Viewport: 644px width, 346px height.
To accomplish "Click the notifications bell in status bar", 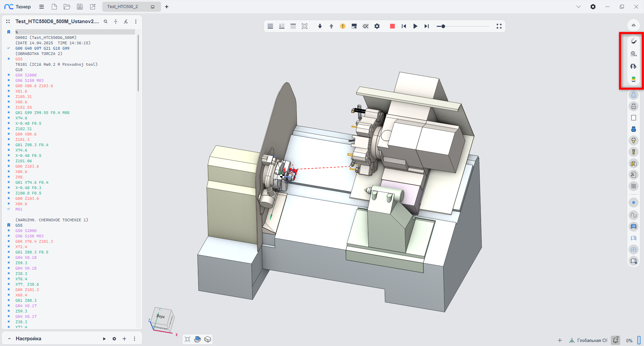I will [x=615, y=340].
